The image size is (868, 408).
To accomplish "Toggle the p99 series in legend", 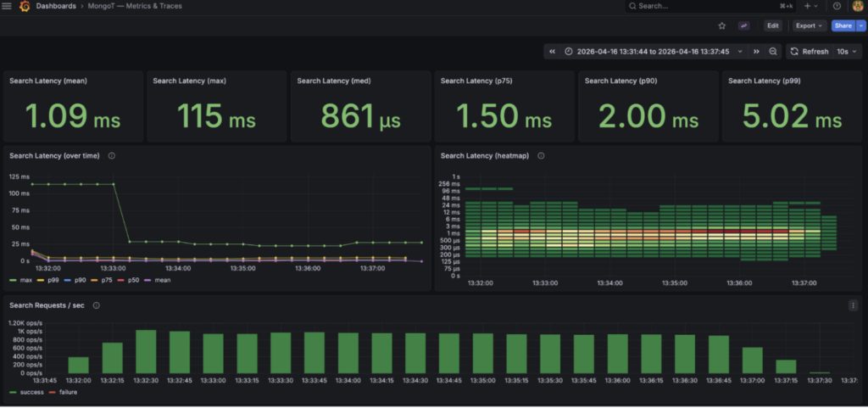I will (48, 280).
